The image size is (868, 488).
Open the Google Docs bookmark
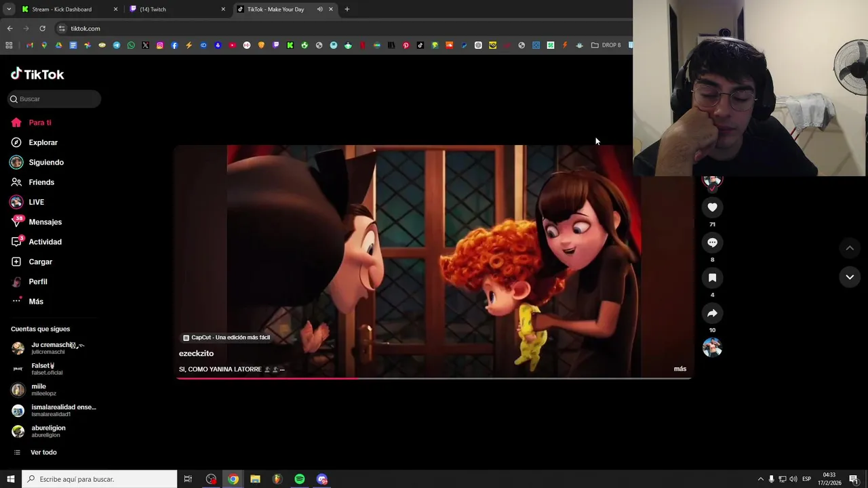pyautogui.click(x=73, y=45)
